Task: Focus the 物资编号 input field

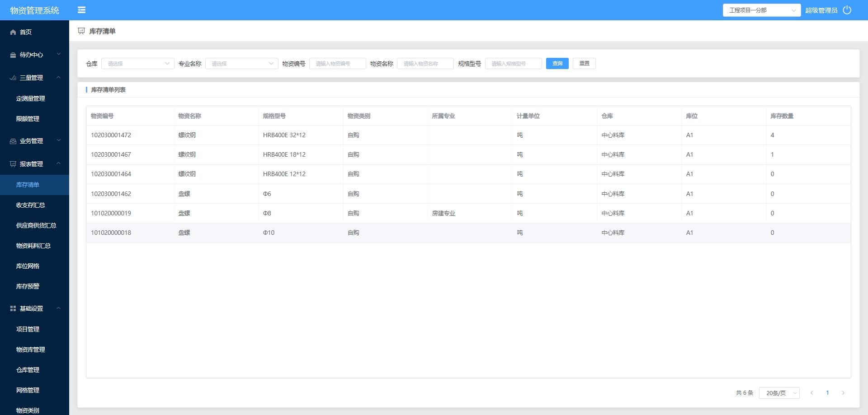Action: point(338,64)
